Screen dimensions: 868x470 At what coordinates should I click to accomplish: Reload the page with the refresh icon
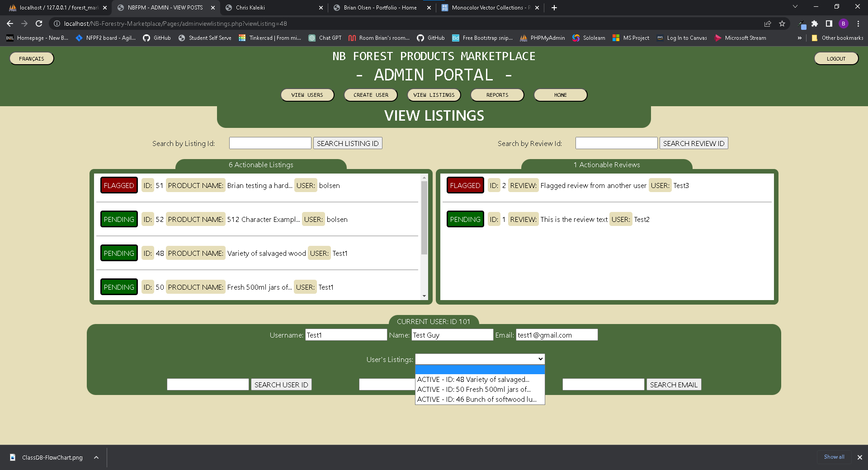(x=39, y=23)
